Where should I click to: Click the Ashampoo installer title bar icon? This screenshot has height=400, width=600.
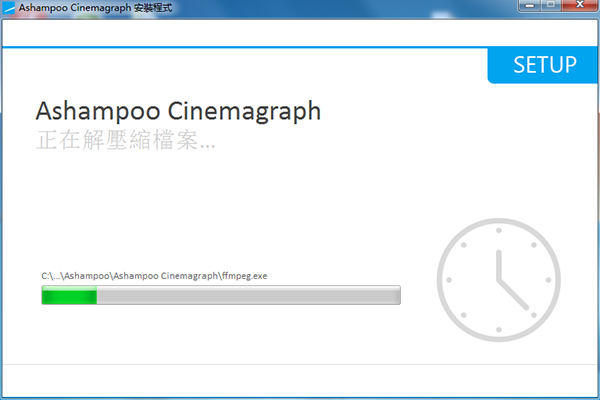[x=8, y=8]
